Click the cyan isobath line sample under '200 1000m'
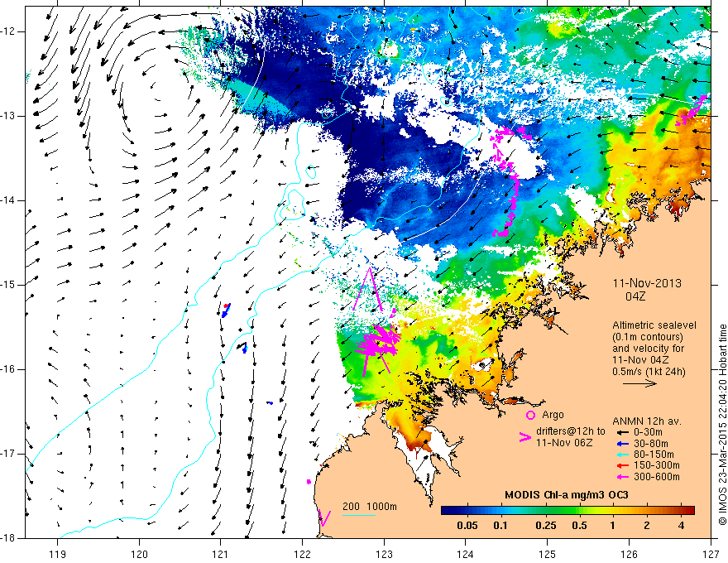728x563 pixels. pos(358,515)
